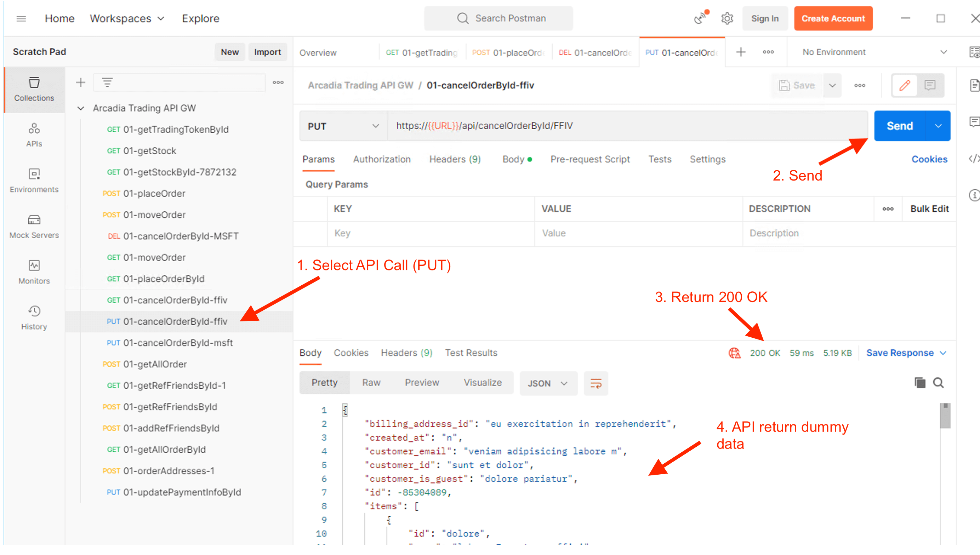Copy response body with the copy icon
Image resolution: width=980 pixels, height=555 pixels.
tap(919, 383)
